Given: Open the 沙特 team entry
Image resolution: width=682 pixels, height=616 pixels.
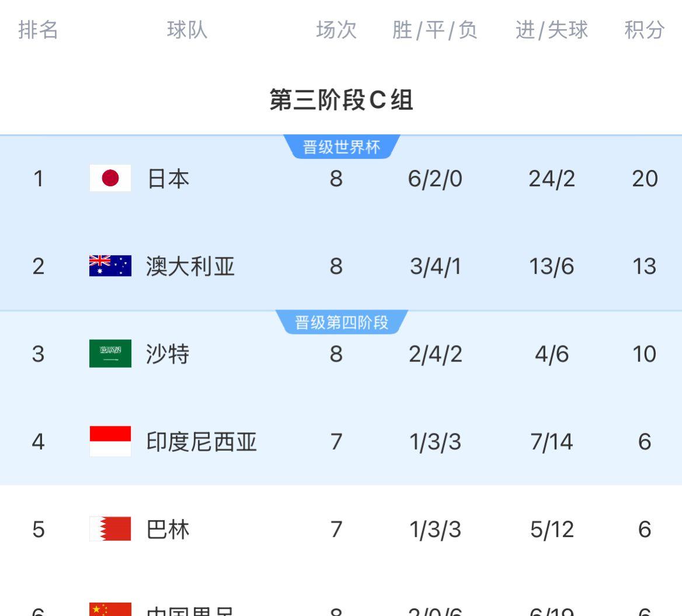Looking at the screenshot, I should click(168, 354).
